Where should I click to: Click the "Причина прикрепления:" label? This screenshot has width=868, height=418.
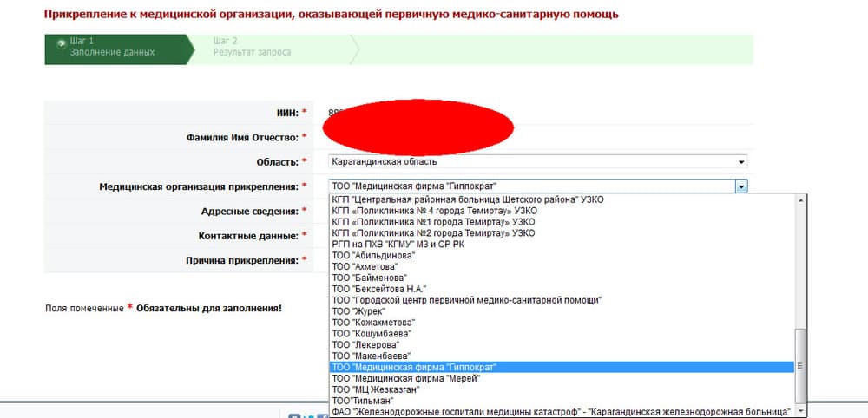pyautogui.click(x=242, y=260)
